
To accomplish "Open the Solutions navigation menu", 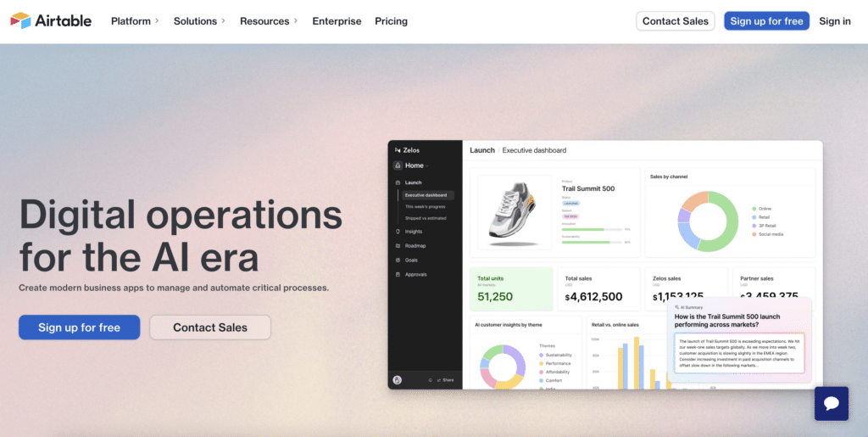I will (x=200, y=21).
